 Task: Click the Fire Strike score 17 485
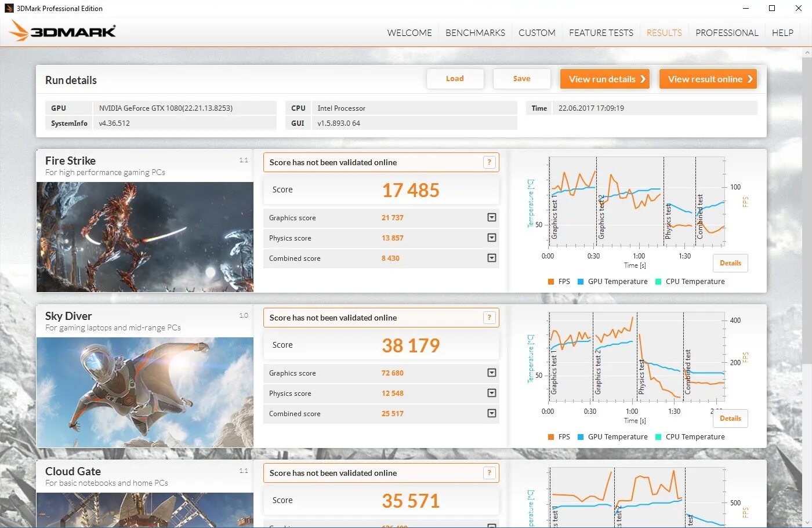(411, 190)
